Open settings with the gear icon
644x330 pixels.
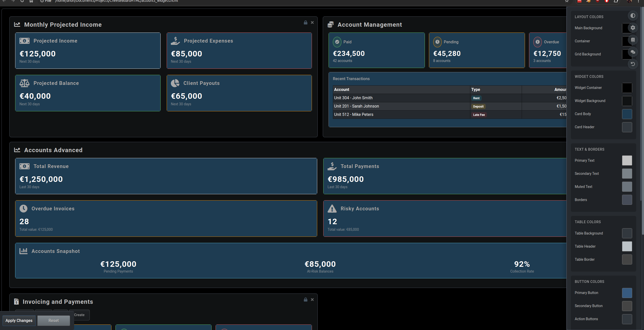[633, 28]
